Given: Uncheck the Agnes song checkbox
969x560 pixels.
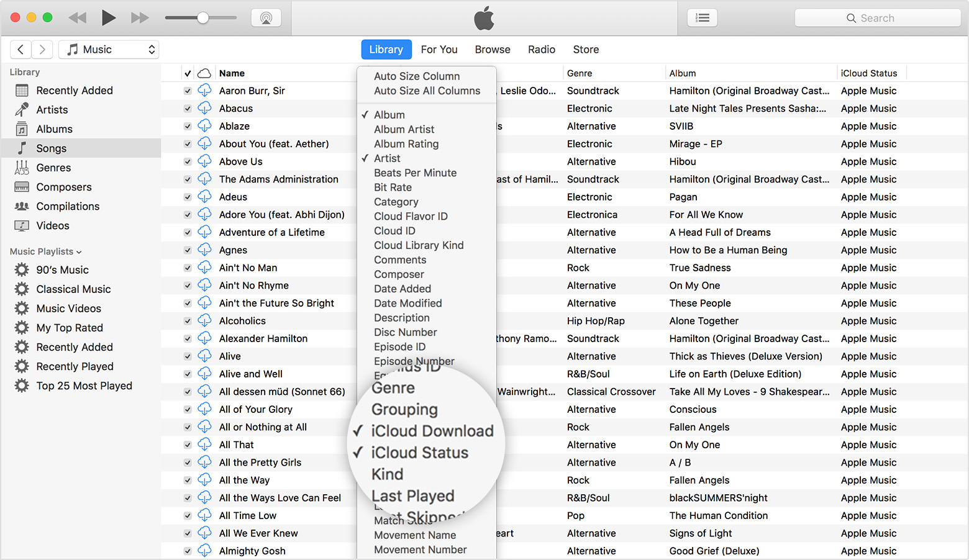Looking at the screenshot, I should [x=188, y=250].
